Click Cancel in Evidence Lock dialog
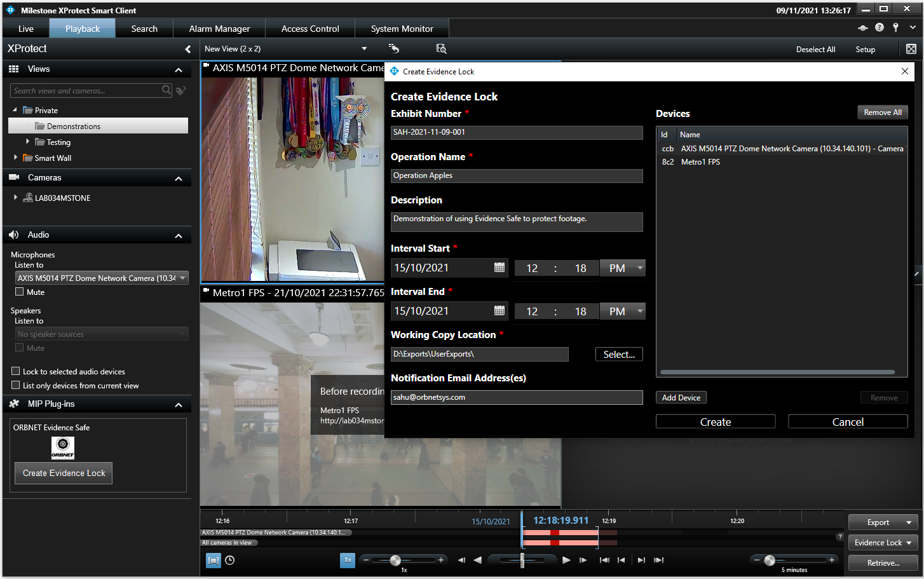This screenshot has height=579, width=924. [x=848, y=421]
